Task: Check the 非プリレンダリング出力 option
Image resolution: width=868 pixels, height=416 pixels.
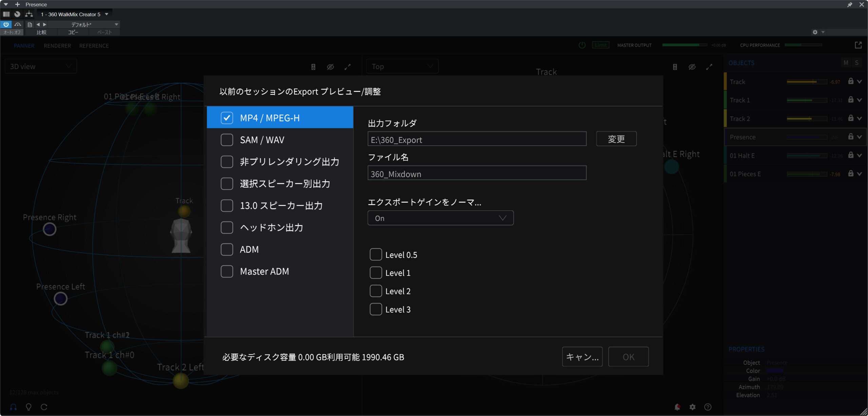Action: coord(227,162)
